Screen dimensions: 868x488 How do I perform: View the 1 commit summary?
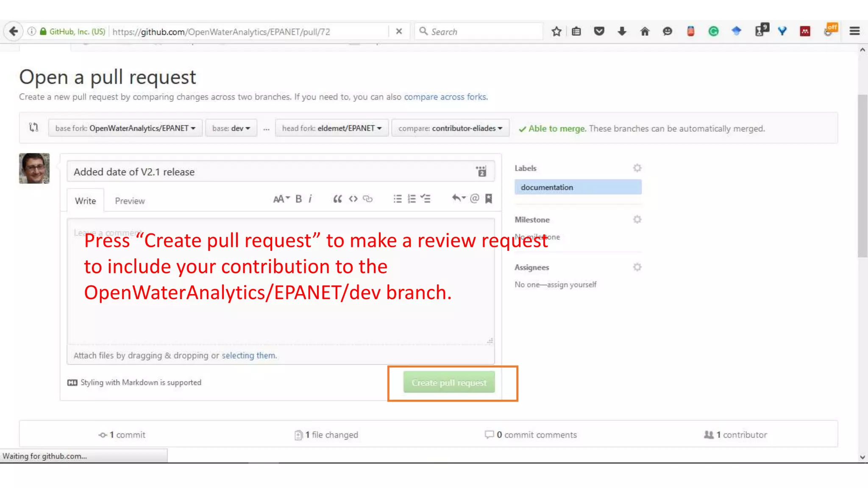122,435
